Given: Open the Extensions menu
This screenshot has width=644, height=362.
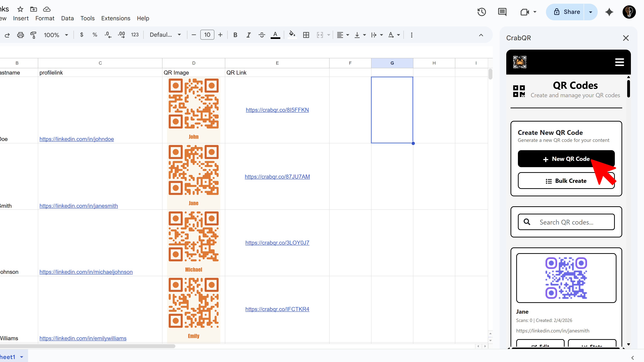Looking at the screenshot, I should pyautogui.click(x=116, y=18).
